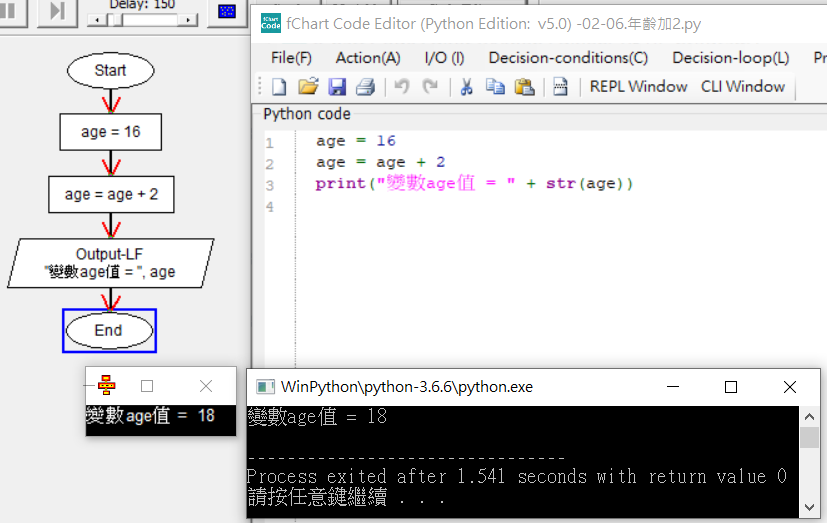Open the File(F) menu
Viewport: 827px width, 523px height.
tap(291, 57)
